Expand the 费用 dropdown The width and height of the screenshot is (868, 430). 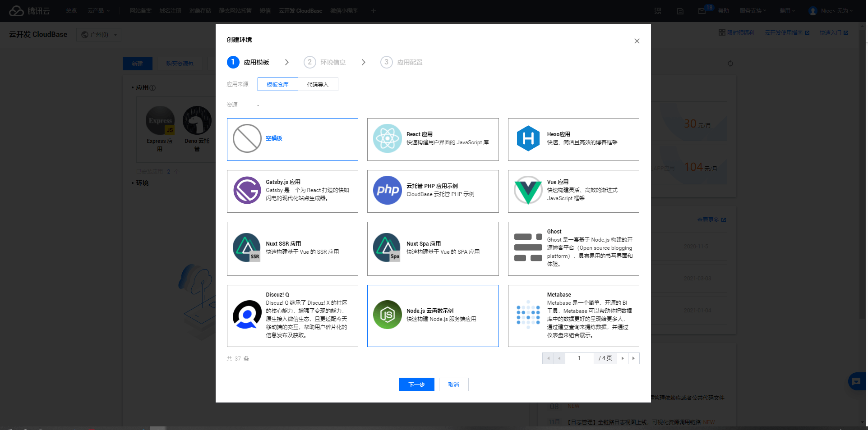tap(787, 11)
